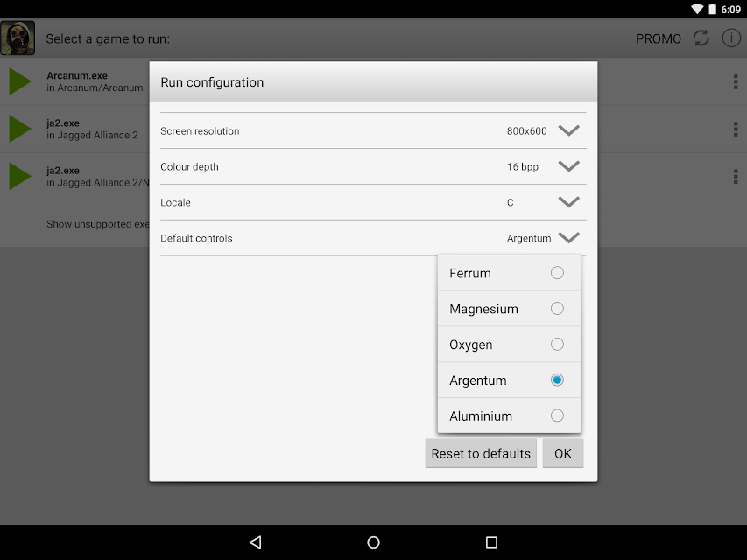The image size is (747, 560).
Task: Check the Wi-Fi status icon
Action: (697, 9)
